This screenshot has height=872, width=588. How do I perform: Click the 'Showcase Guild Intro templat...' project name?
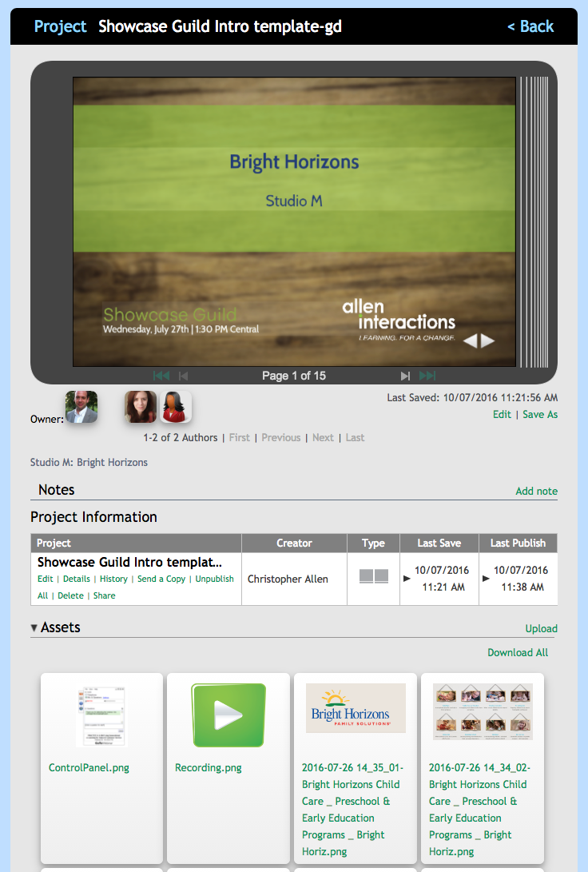pos(129,562)
